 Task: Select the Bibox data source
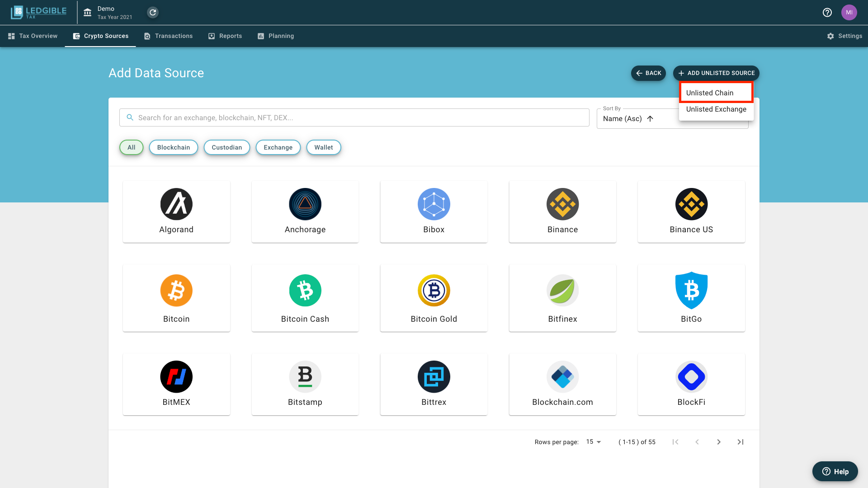point(434,211)
